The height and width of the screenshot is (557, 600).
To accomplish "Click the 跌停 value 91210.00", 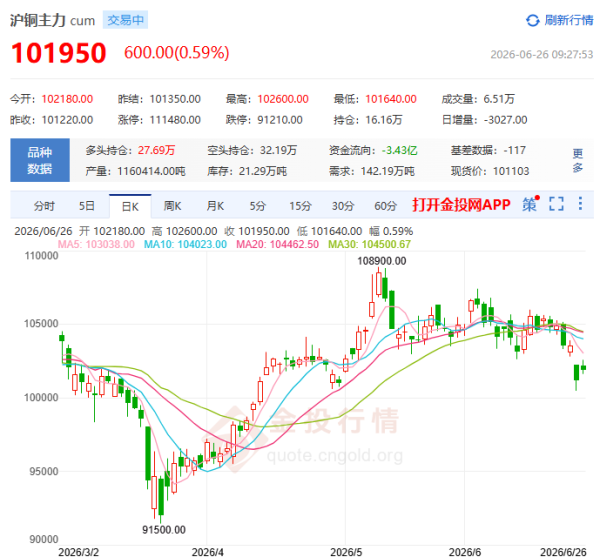I will point(280,120).
